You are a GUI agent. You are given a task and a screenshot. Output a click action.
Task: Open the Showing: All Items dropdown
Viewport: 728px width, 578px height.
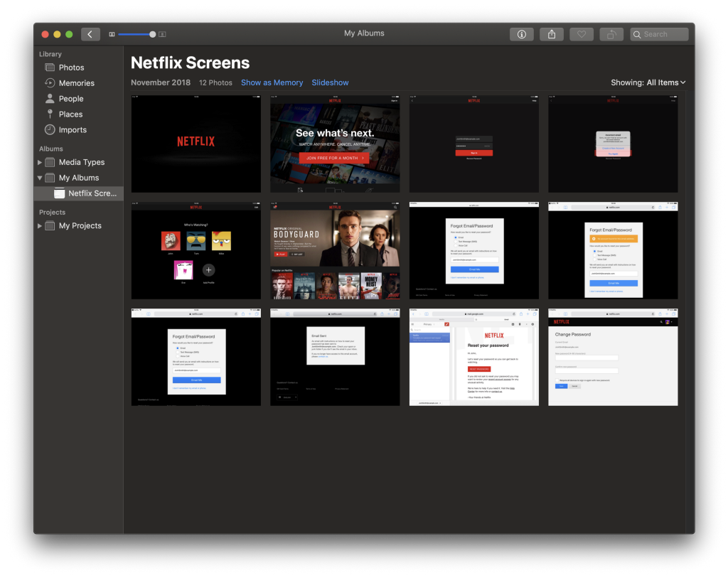pos(648,82)
